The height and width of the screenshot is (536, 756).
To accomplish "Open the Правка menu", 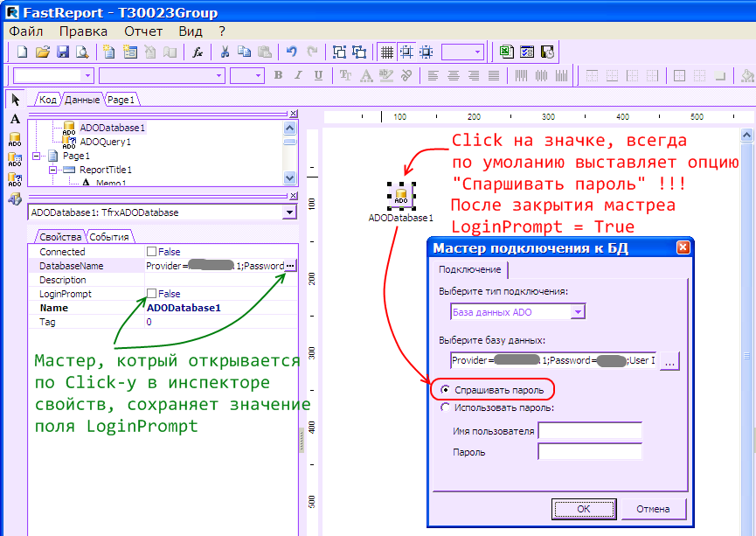I will pyautogui.click(x=83, y=31).
